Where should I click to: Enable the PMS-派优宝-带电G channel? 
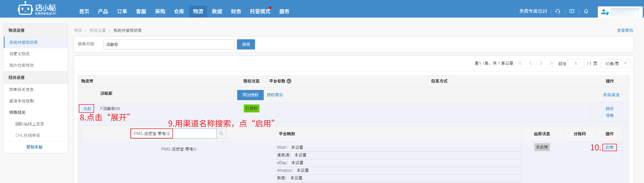(609, 147)
